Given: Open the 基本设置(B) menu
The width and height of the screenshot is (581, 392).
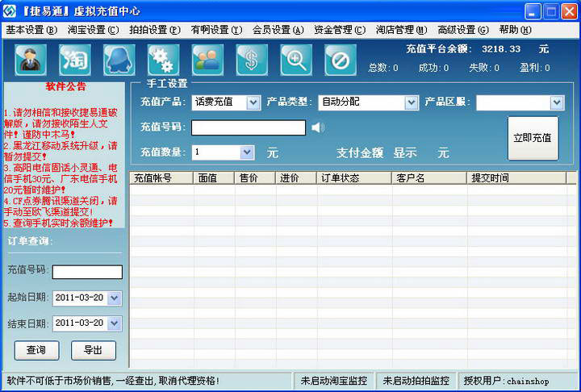Looking at the screenshot, I should point(31,30).
